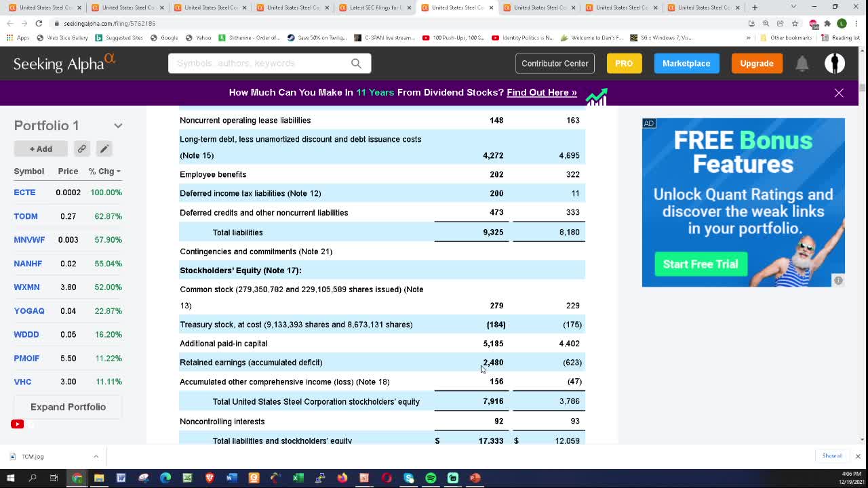
Task: Click the browser zoom magnifier icon
Action: coord(766,23)
